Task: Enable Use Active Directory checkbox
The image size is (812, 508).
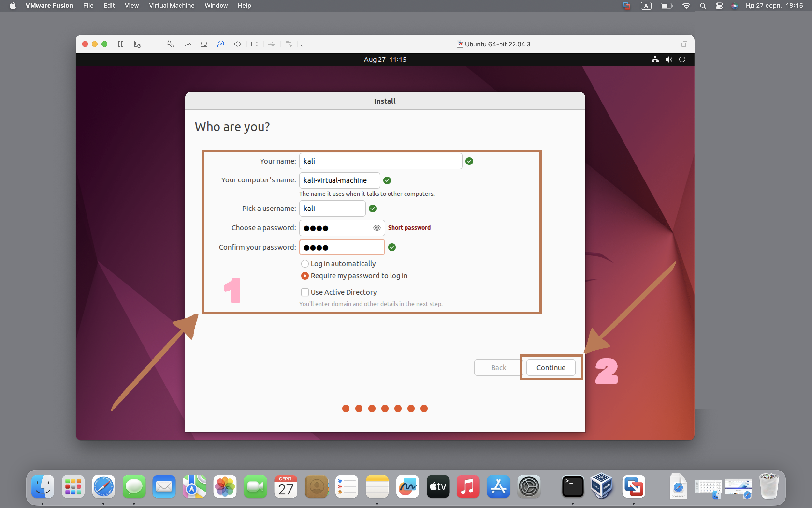Action: pos(305,292)
